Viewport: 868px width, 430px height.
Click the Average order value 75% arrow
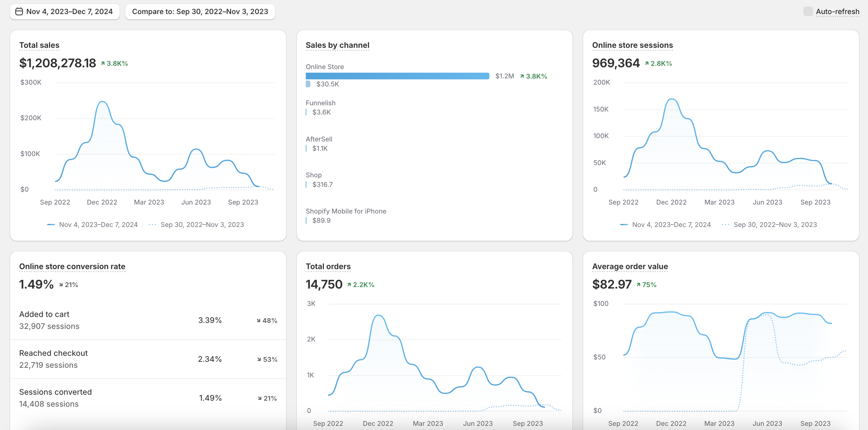tap(638, 285)
